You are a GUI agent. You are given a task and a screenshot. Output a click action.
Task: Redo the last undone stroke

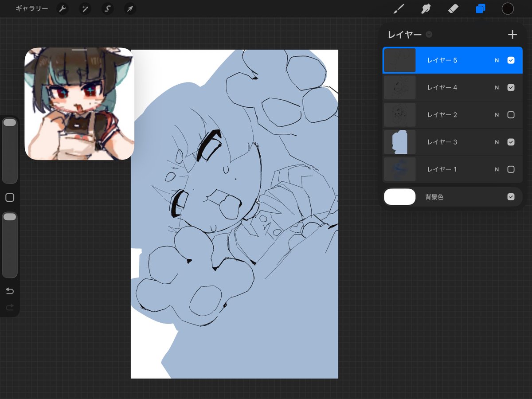click(10, 307)
